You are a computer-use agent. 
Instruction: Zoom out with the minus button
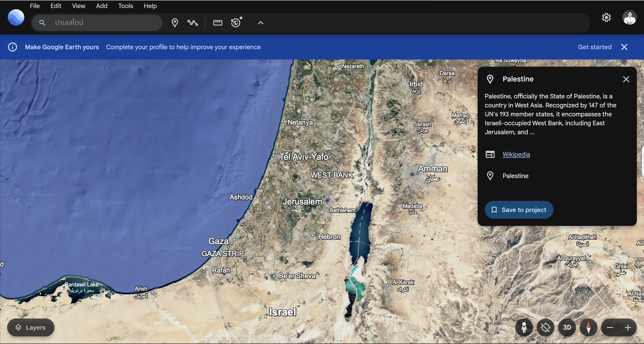coord(610,327)
